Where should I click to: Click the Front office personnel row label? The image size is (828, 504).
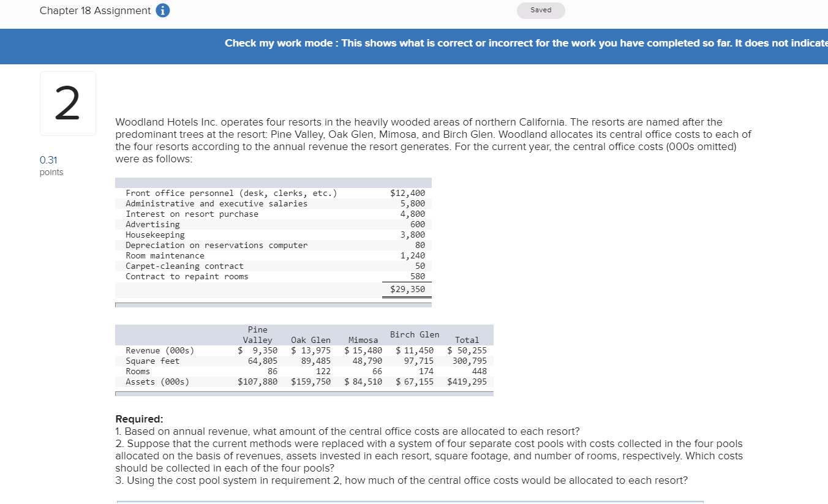pos(231,193)
